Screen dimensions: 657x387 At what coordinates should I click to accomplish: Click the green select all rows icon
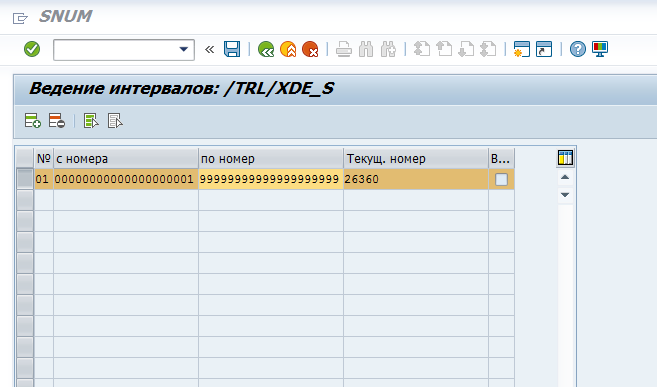pyautogui.click(x=91, y=121)
